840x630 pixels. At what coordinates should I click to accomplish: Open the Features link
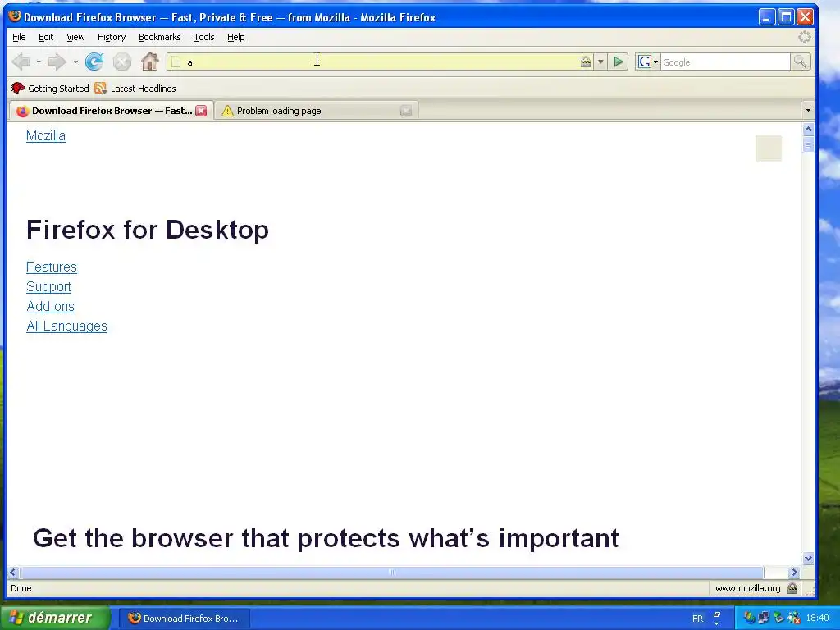tap(52, 267)
